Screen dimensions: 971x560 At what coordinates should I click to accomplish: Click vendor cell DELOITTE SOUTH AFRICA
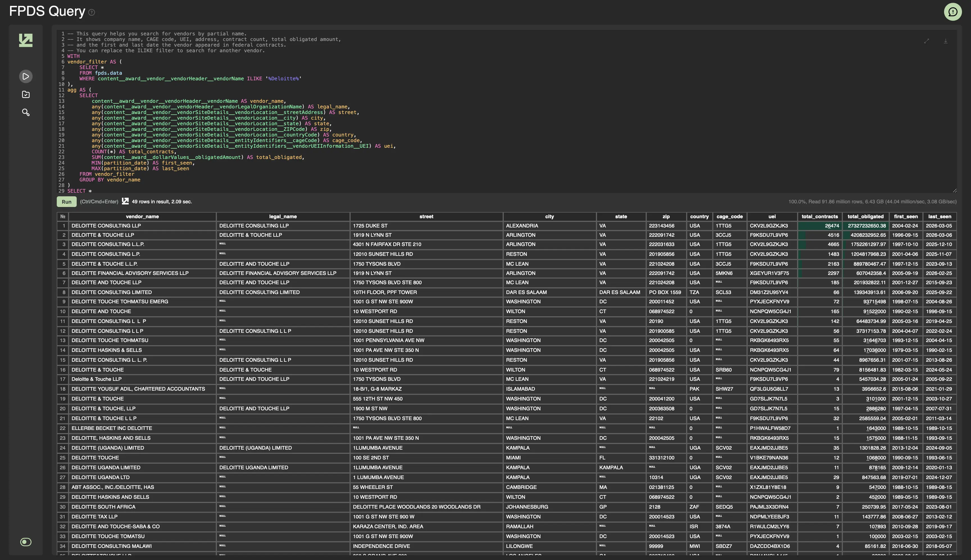[142, 507]
